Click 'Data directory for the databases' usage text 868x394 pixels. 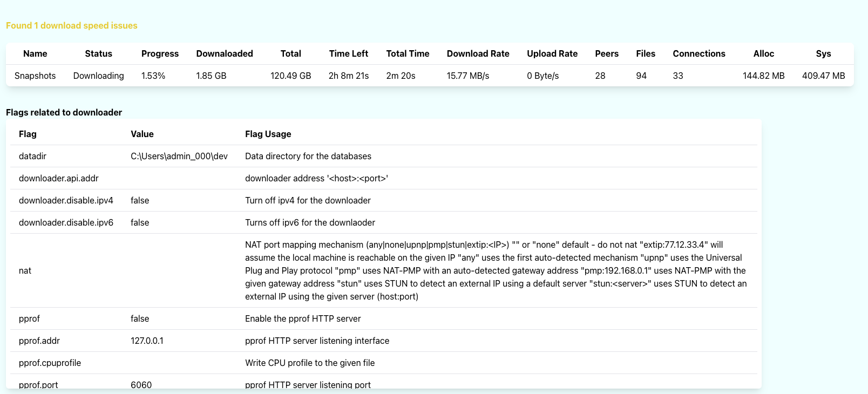[308, 156]
